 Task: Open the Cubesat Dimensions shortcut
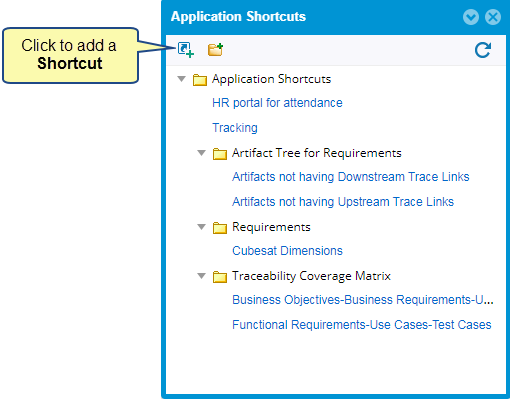coord(287,251)
